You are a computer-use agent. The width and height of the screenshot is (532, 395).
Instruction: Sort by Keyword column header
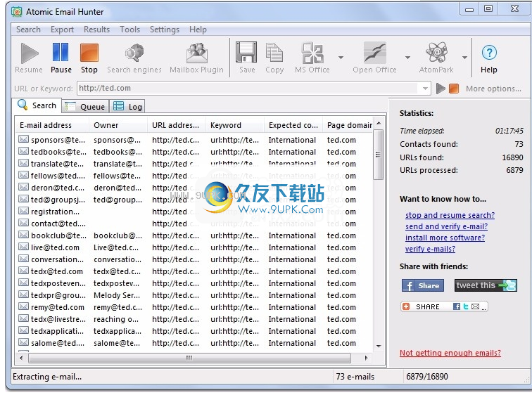pyautogui.click(x=235, y=125)
